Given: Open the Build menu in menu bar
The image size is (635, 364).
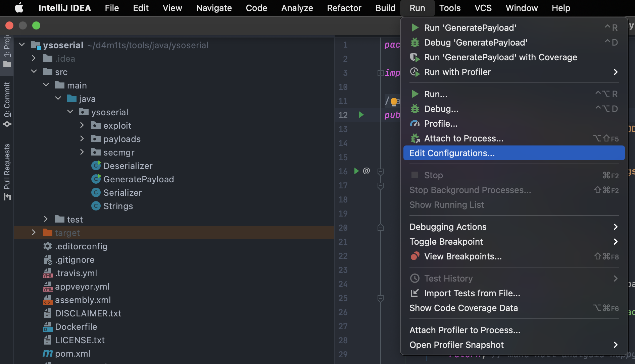Looking at the screenshot, I should click(x=385, y=8).
